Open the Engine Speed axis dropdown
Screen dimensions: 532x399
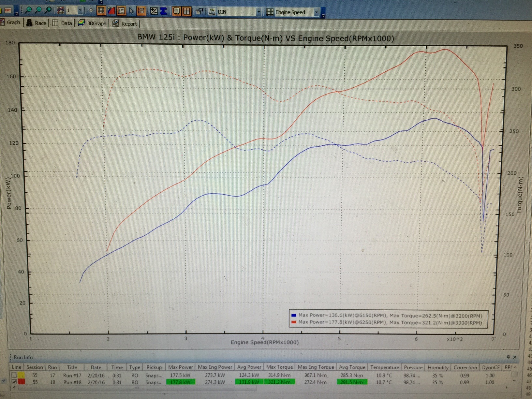click(316, 13)
